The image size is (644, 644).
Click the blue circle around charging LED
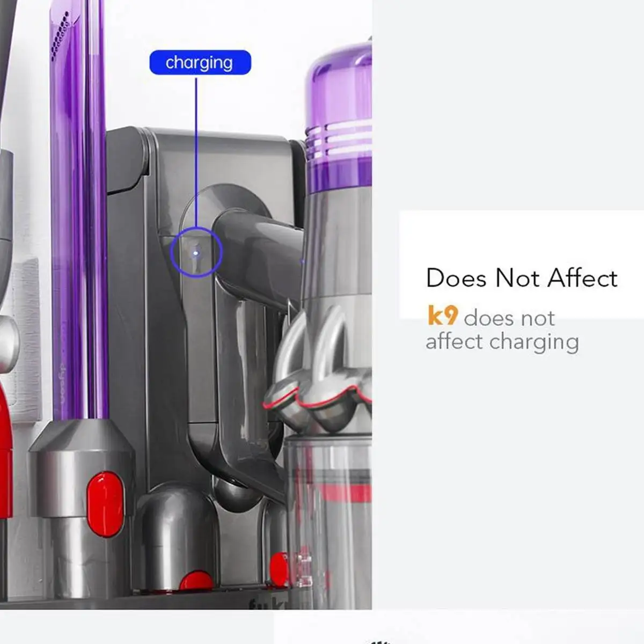point(196,252)
